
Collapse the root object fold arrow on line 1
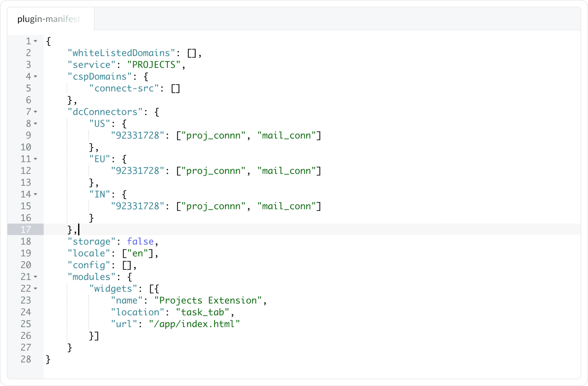point(36,41)
